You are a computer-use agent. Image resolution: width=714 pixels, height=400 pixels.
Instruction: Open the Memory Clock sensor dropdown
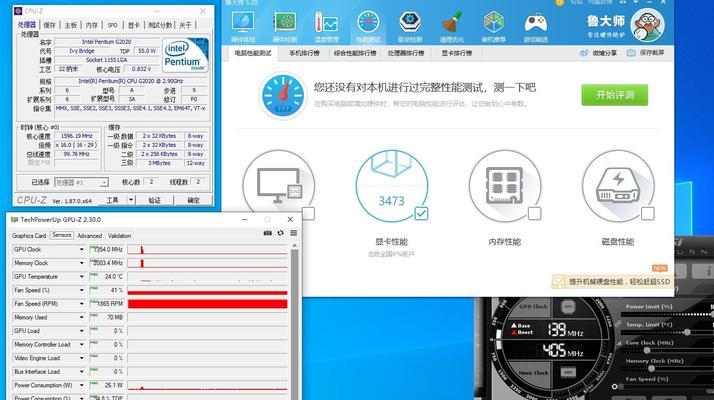(x=82, y=263)
